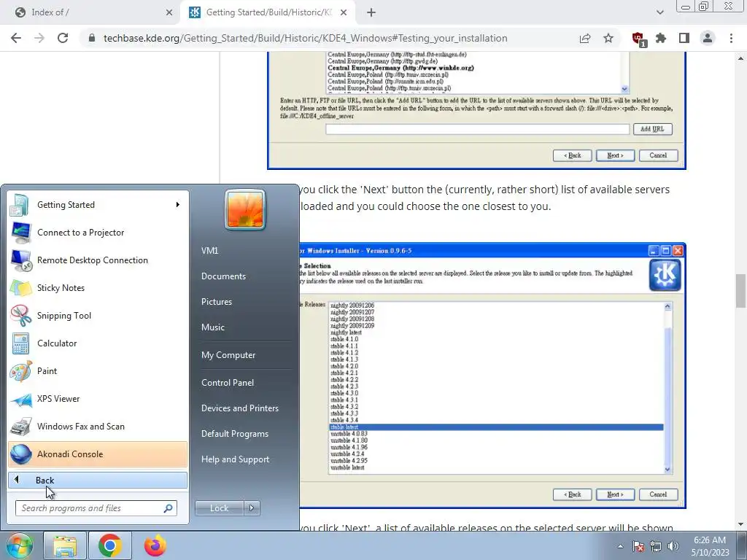The height and width of the screenshot is (560, 747).
Task: Open Getting Started from Start menu
Action: (98, 205)
